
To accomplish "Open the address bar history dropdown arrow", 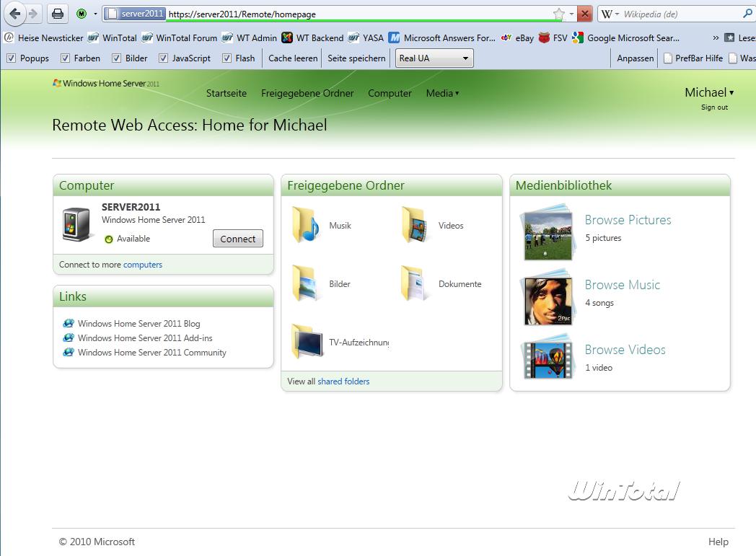I will [572, 14].
